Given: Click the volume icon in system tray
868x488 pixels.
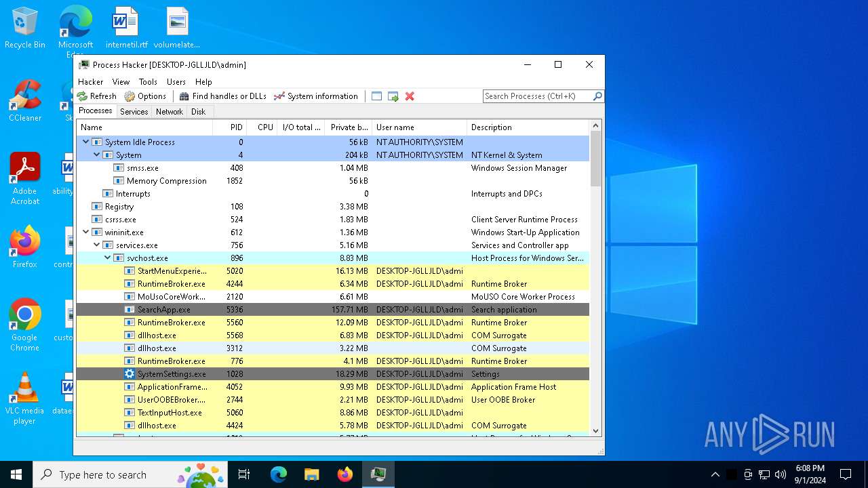Looking at the screenshot, I should [781, 474].
